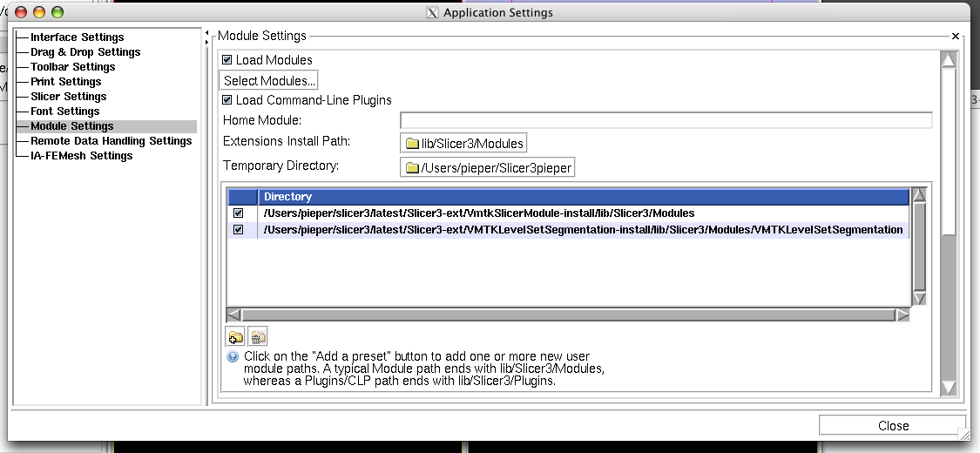Click the preset icon next to add directory
This screenshot has width=980, height=453.
258,337
